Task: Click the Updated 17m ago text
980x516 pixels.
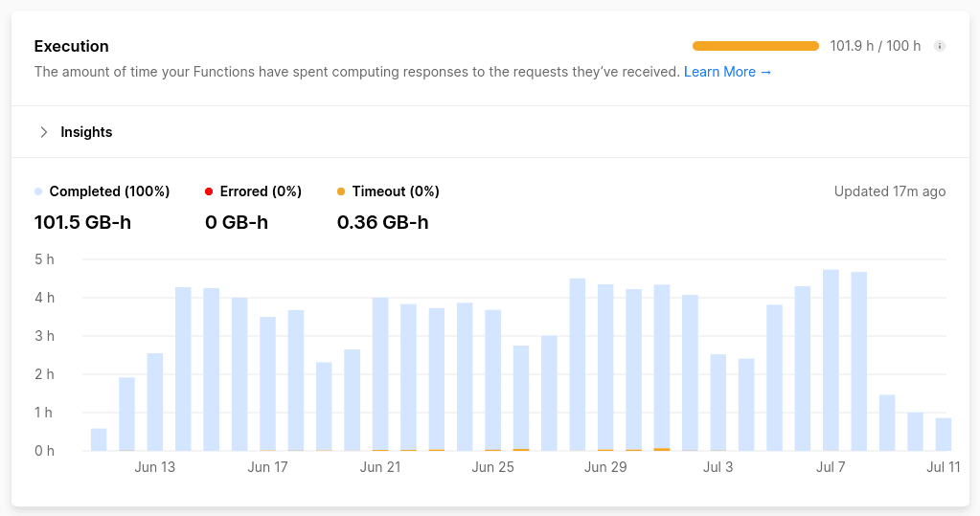Action: [x=889, y=191]
